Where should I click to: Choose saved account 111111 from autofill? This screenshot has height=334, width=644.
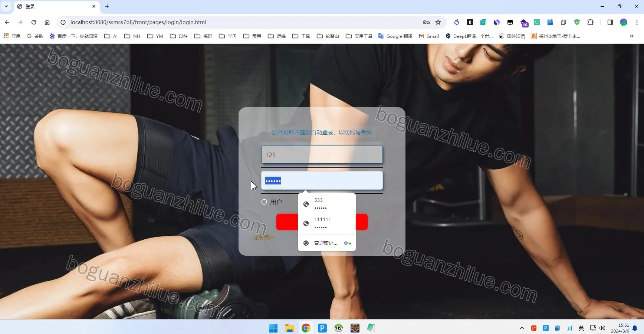coord(327,223)
